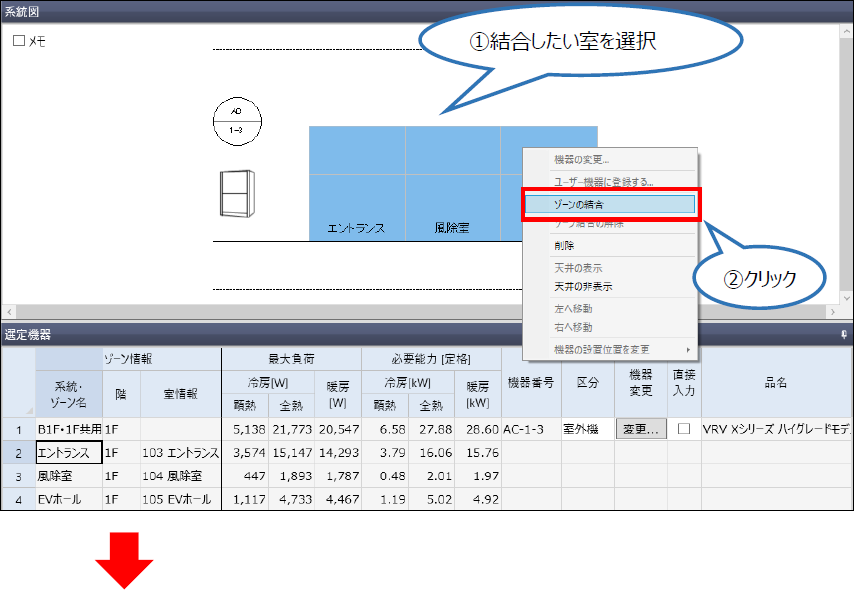The image size is (854, 601).
Task: Select ユーザー機器に登録する... menu item
Action: click(x=604, y=182)
